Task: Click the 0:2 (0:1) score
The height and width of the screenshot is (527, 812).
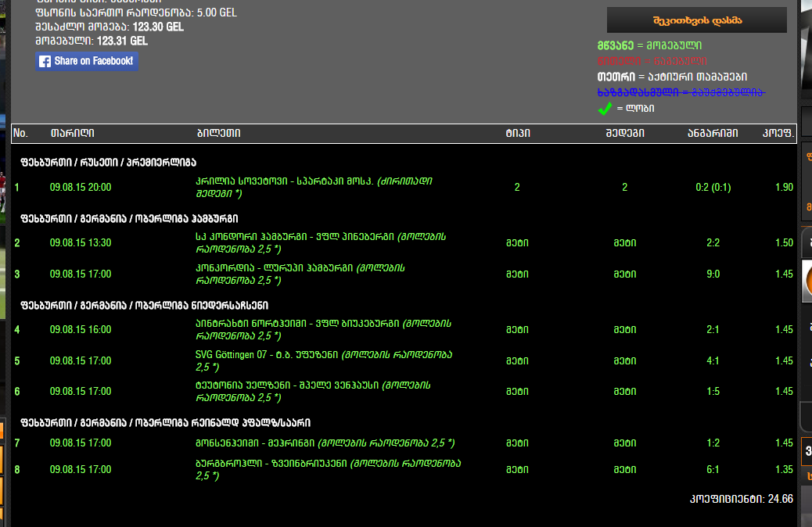Action: click(713, 188)
